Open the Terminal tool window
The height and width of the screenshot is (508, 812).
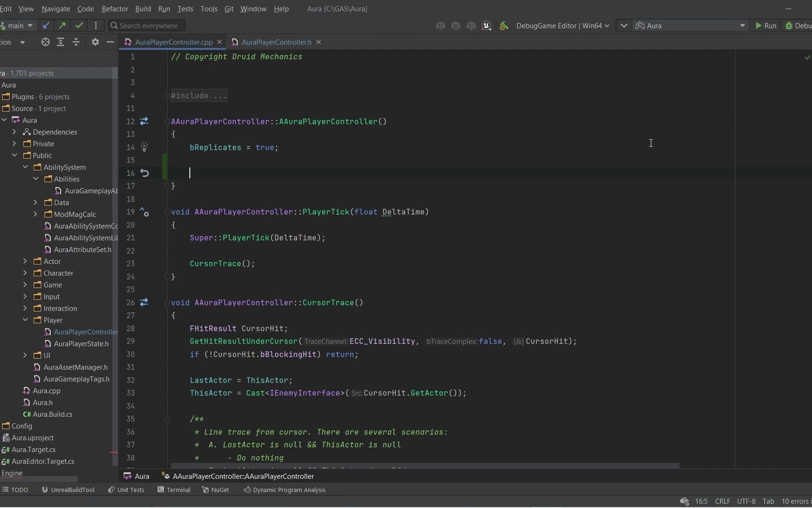point(174,490)
